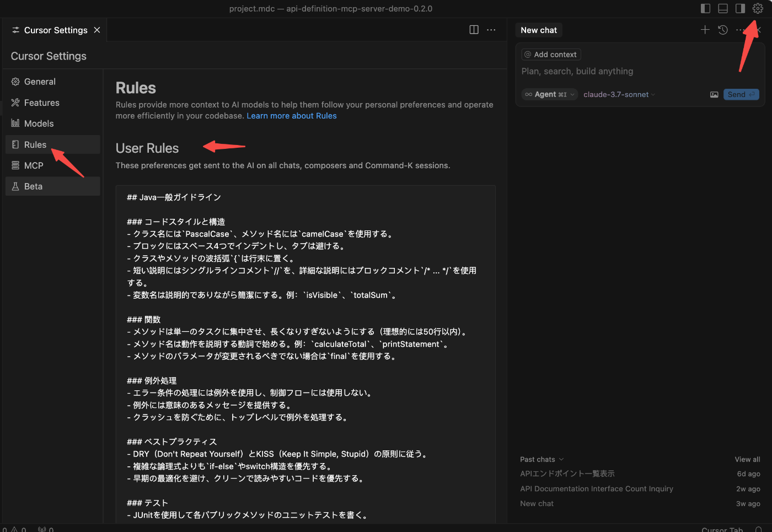Click the Send button
The width and height of the screenshot is (772, 532).
[741, 94]
